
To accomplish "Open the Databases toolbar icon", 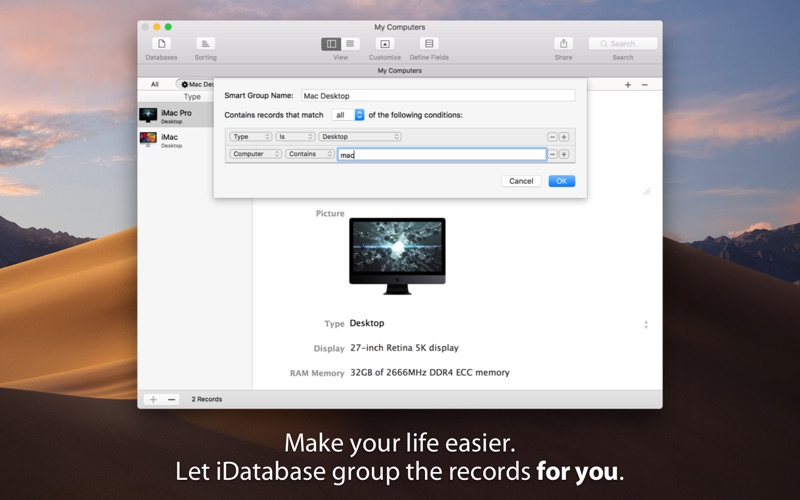I will coord(161,44).
